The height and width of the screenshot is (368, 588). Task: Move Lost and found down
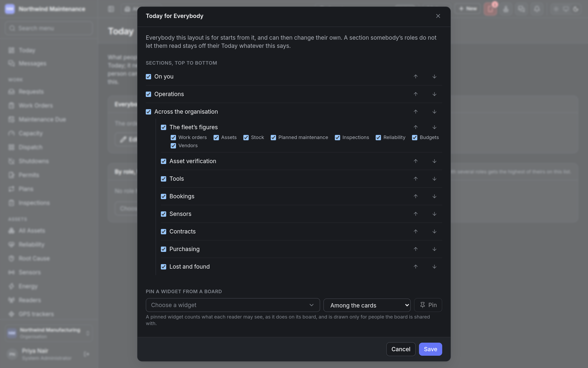434,267
